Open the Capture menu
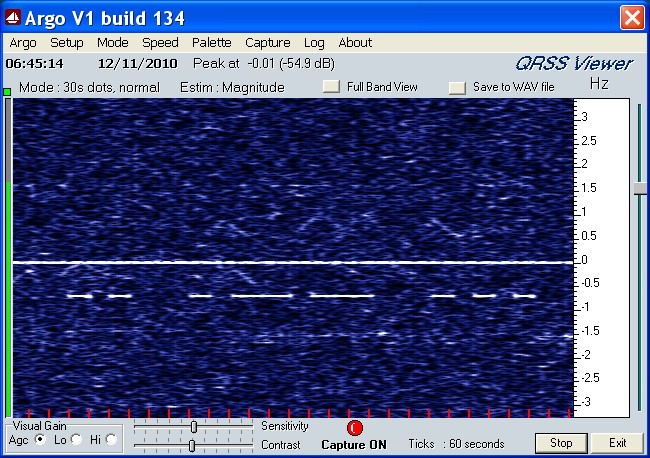The width and height of the screenshot is (650, 458). (268, 43)
